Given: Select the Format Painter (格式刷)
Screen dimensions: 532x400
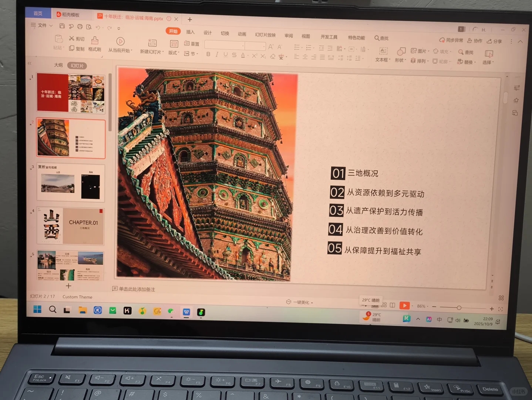Looking at the screenshot, I should click(x=95, y=44).
